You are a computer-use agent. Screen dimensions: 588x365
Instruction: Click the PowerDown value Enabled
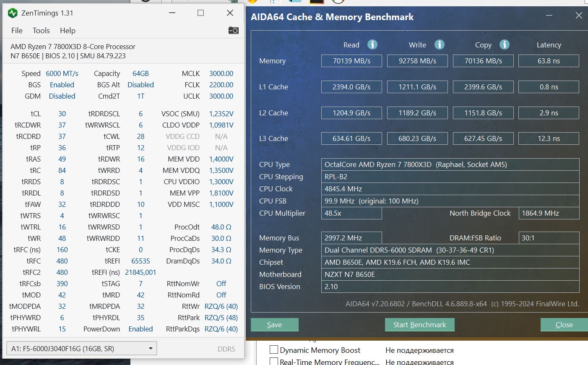coord(140,329)
